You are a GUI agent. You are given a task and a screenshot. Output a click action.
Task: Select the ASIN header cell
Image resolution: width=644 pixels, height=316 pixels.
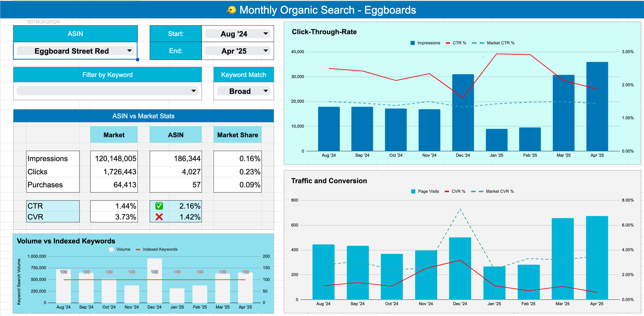coord(75,34)
